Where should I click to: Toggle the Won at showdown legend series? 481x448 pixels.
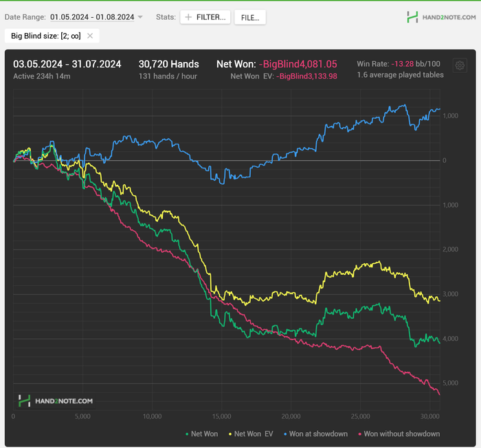point(315,434)
